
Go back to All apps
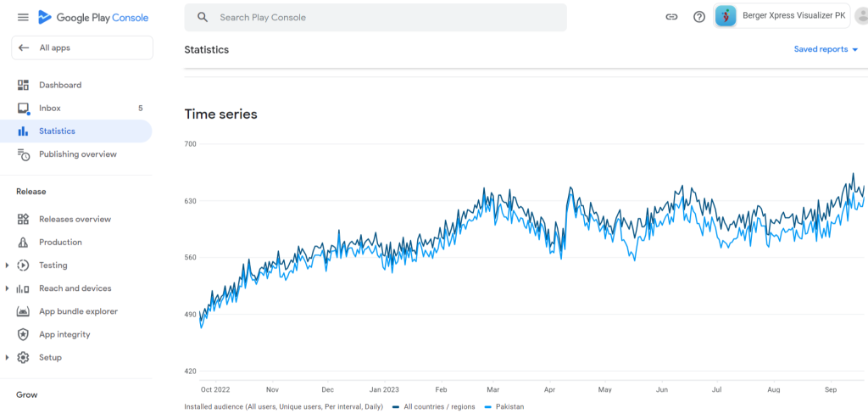click(81, 48)
